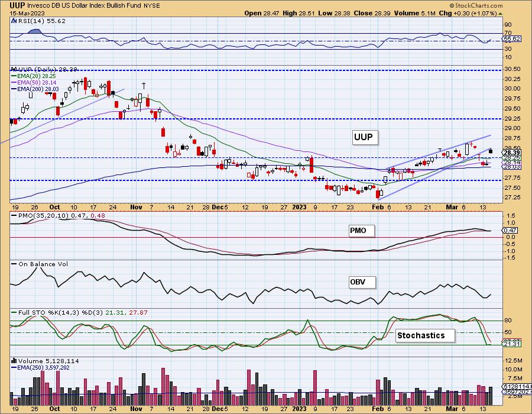The height and width of the screenshot is (414, 532).
Task: Click the Low 28.38 value
Action: tap(334, 13)
